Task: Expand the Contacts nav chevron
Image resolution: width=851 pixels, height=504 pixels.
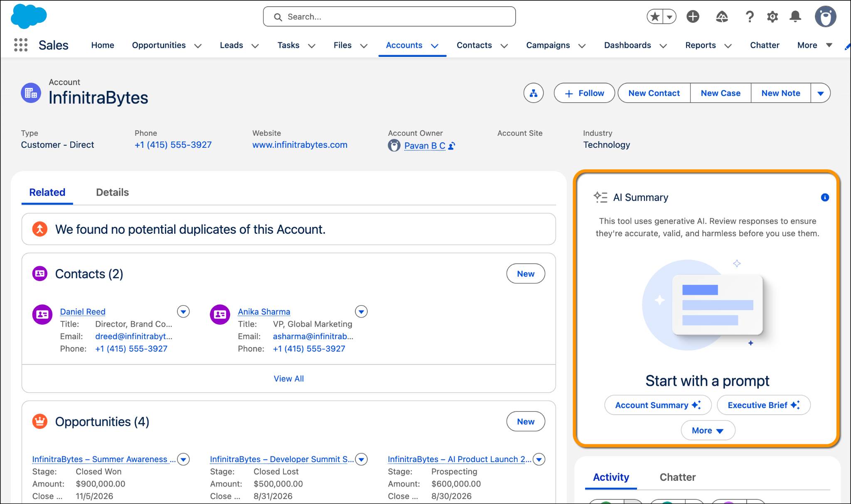Action: coord(504,46)
